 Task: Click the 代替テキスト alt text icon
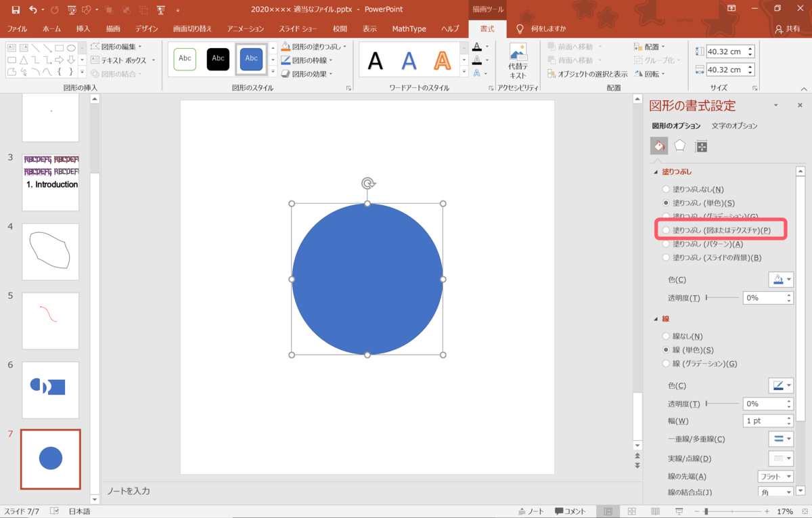coord(518,62)
